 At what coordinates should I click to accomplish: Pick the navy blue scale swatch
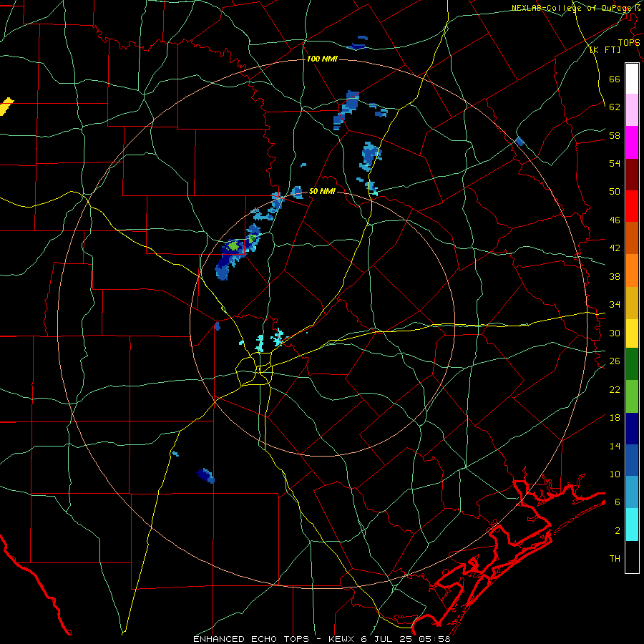coord(632,429)
